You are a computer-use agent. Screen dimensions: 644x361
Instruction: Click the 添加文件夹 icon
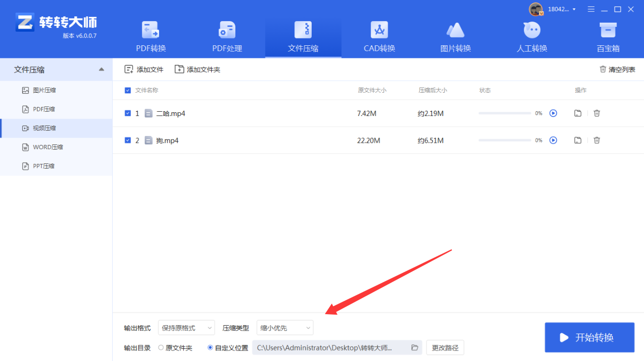pyautogui.click(x=179, y=69)
